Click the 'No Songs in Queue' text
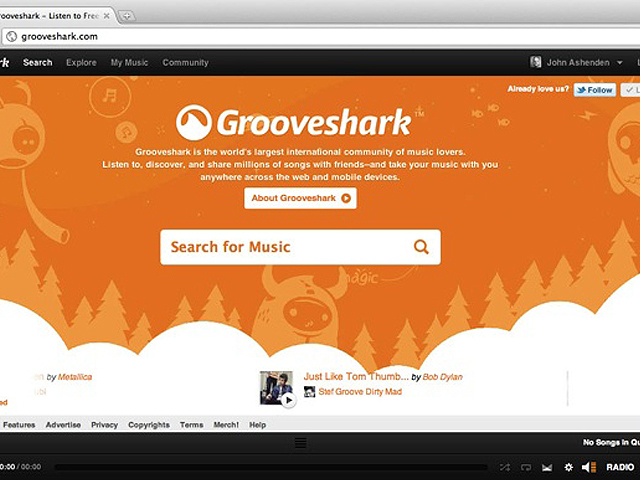The width and height of the screenshot is (640, 480). click(x=611, y=442)
